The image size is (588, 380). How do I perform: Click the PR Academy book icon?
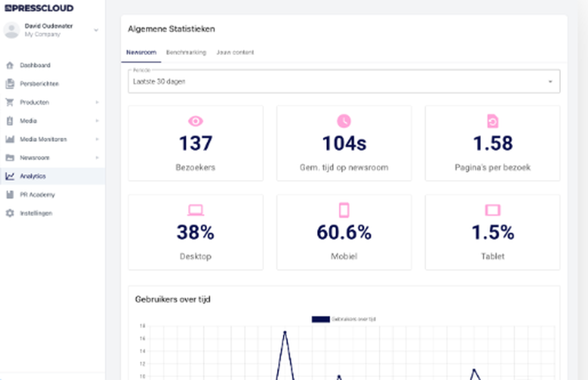click(x=10, y=195)
